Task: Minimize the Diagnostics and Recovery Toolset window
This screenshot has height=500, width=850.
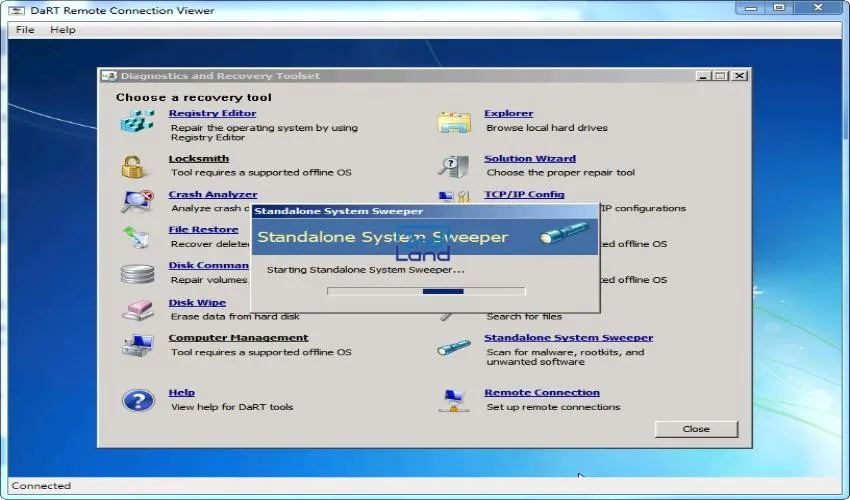Action: 703,76
